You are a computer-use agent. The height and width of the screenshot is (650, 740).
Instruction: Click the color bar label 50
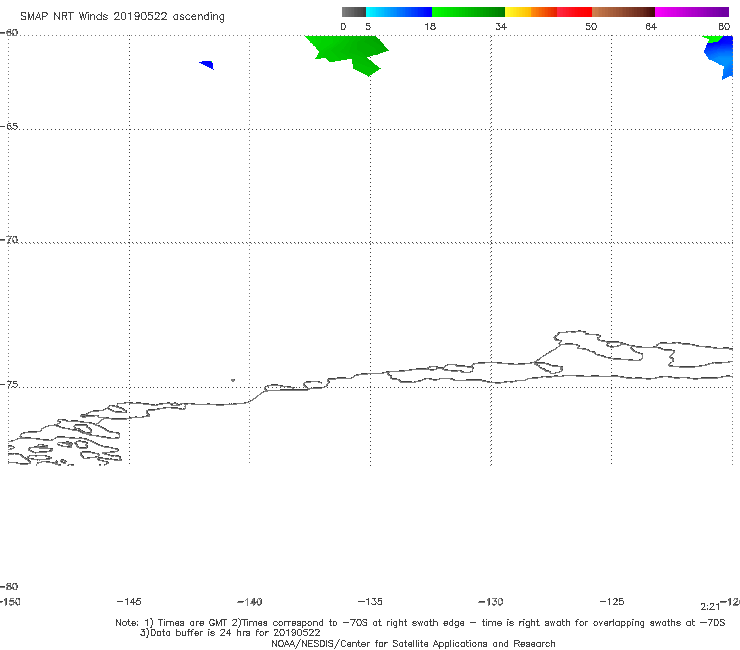pyautogui.click(x=591, y=26)
